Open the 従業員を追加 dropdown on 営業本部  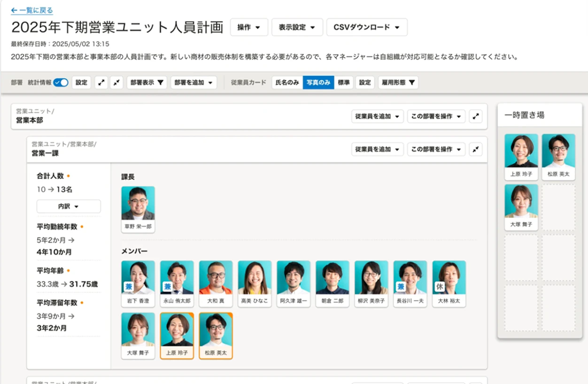pos(377,116)
